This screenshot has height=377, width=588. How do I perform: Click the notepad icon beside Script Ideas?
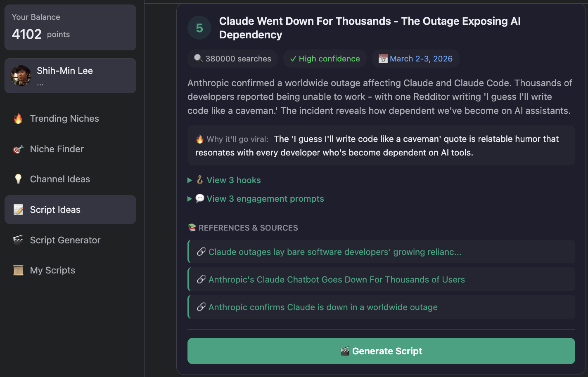(x=18, y=210)
